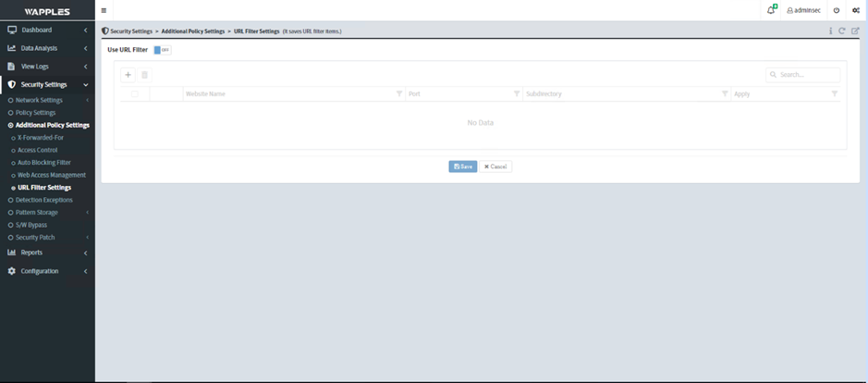The width and height of the screenshot is (868, 383).
Task: Save the URL filter settings
Action: pos(463,167)
